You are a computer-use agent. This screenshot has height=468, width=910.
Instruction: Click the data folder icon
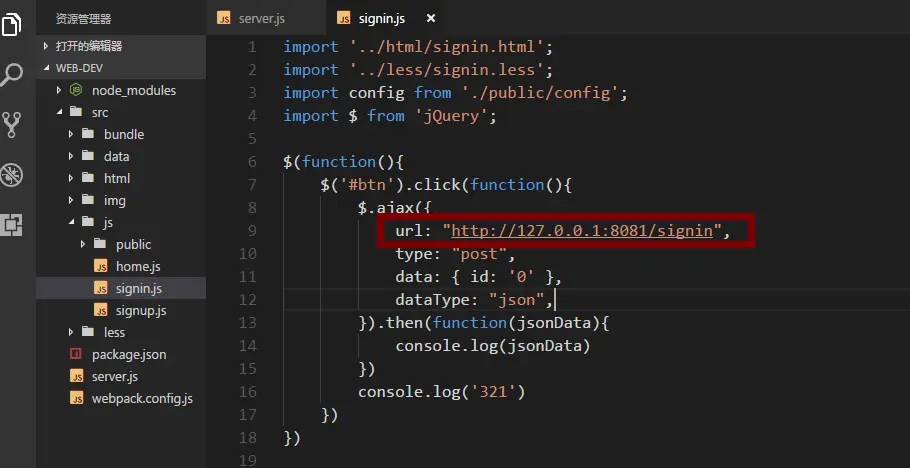coord(88,156)
